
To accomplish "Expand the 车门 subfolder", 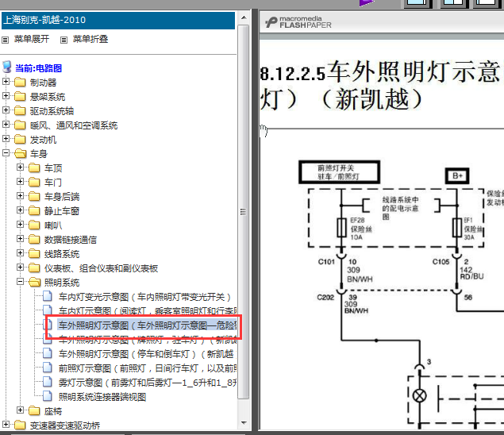I will point(20,182).
